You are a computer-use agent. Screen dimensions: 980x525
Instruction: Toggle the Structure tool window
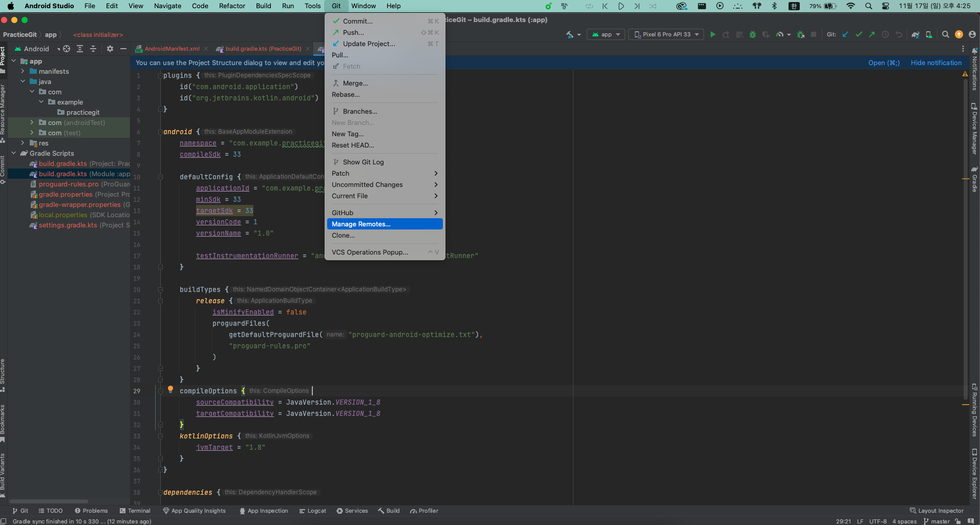3,375
